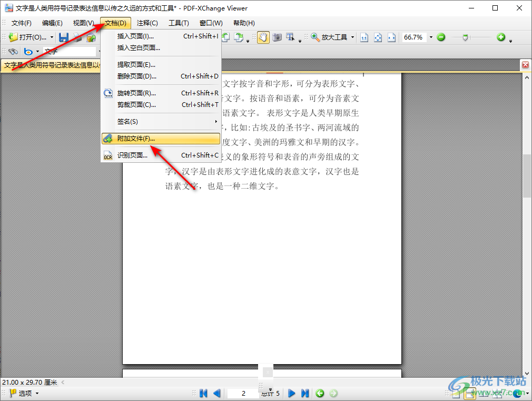
Task: Open the 窗口(W) menu
Action: pos(211,23)
